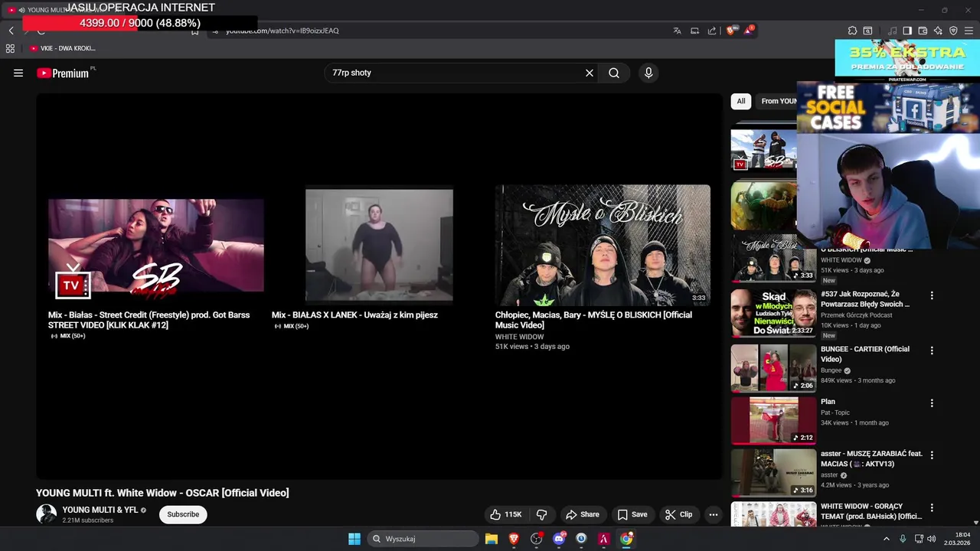Click the Share button under video
Image resolution: width=980 pixels, height=551 pixels.
(x=582, y=514)
